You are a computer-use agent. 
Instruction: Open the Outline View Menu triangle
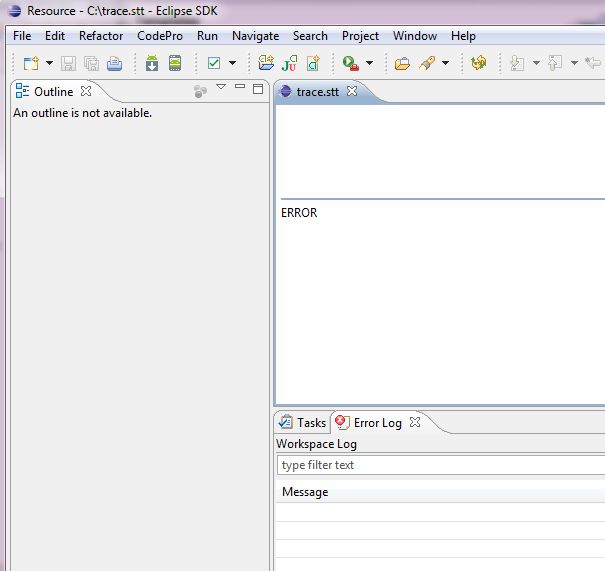[x=221, y=87]
